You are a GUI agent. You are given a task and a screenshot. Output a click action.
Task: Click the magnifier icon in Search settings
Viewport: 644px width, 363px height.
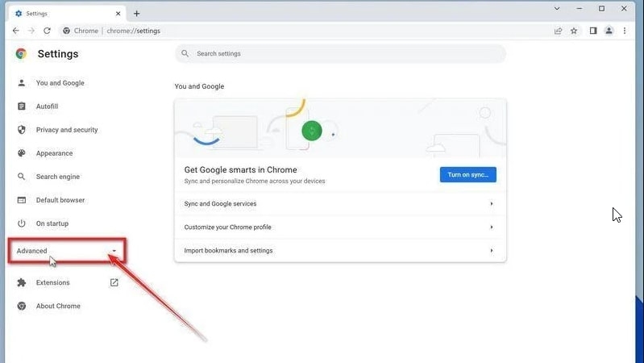tap(185, 53)
